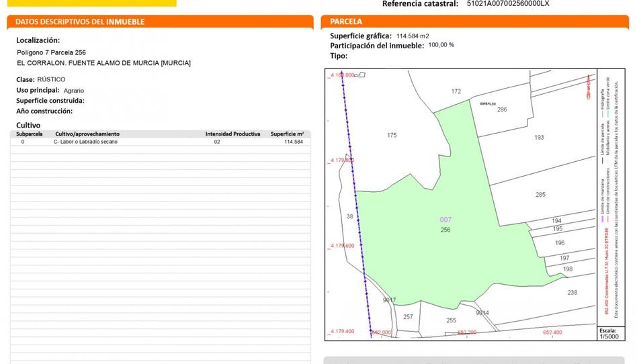This screenshot has width=637, height=364.
Task: Click the Cultivo/aprovechamiento column header
Action: (x=87, y=134)
